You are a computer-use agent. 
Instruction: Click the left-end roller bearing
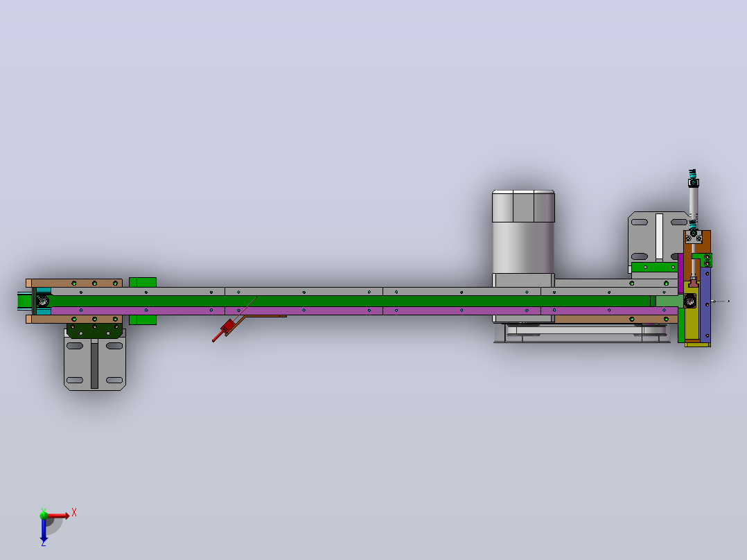42,301
